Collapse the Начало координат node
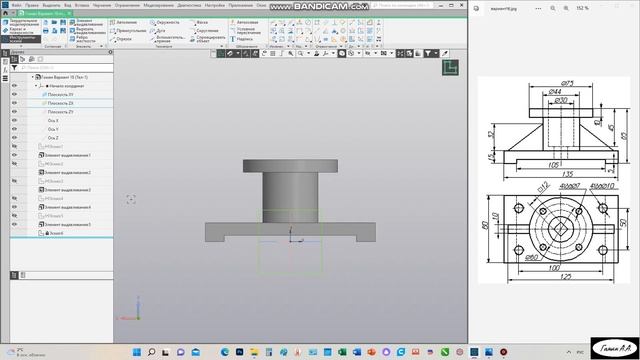This screenshot has width=640, height=360. [36, 86]
